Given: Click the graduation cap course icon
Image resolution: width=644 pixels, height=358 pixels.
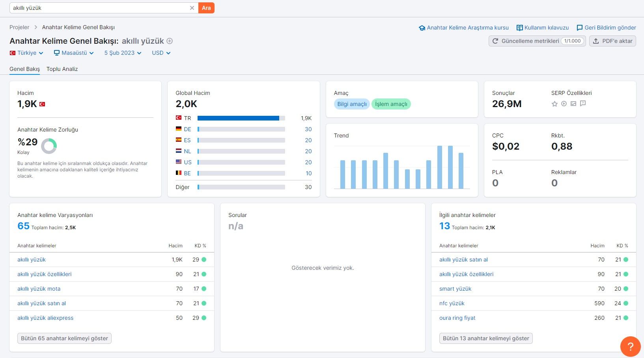Looking at the screenshot, I should pyautogui.click(x=422, y=28).
